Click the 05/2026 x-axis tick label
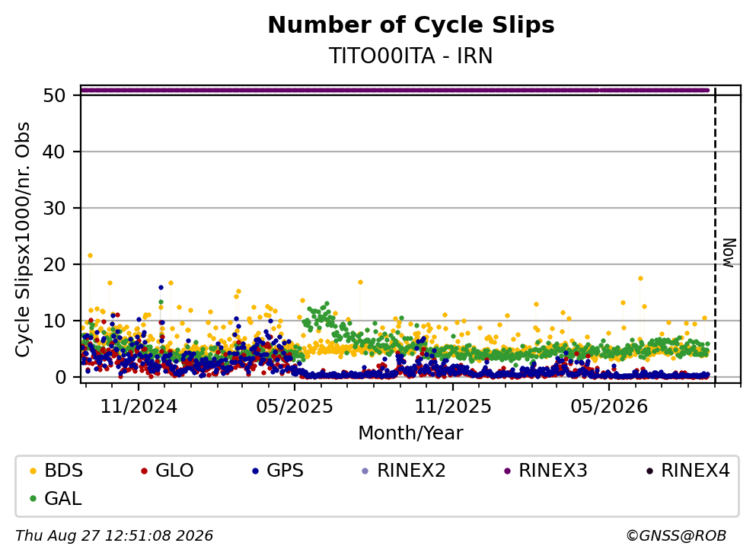Image resolution: width=756 pixels, height=559 pixels. [x=609, y=407]
